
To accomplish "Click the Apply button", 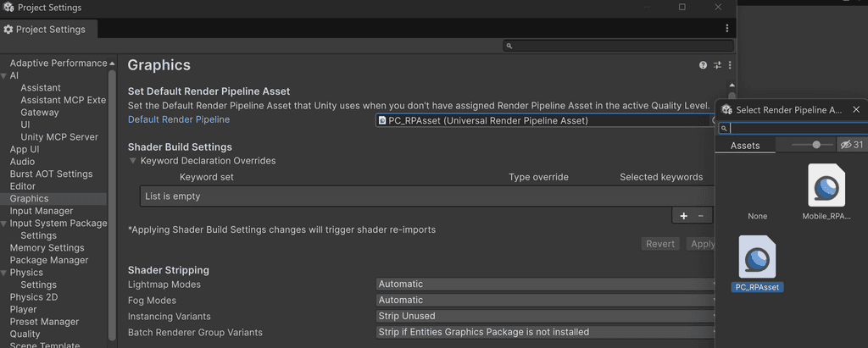I will [x=701, y=244].
